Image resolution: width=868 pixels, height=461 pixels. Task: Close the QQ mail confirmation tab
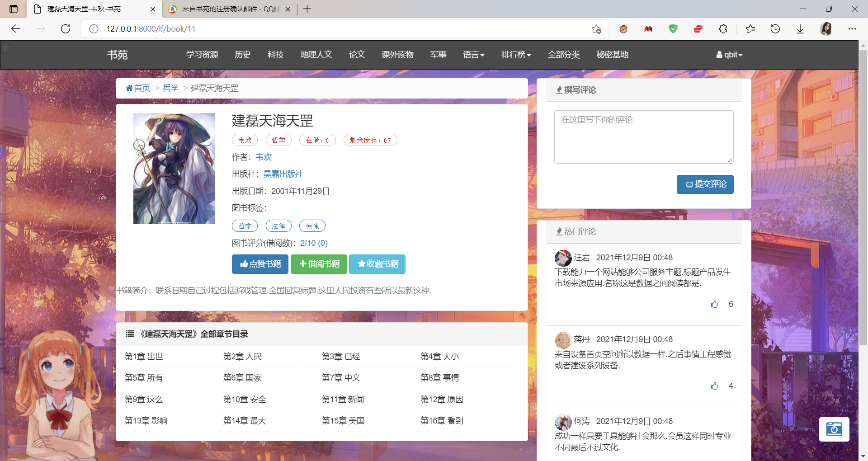tap(288, 9)
